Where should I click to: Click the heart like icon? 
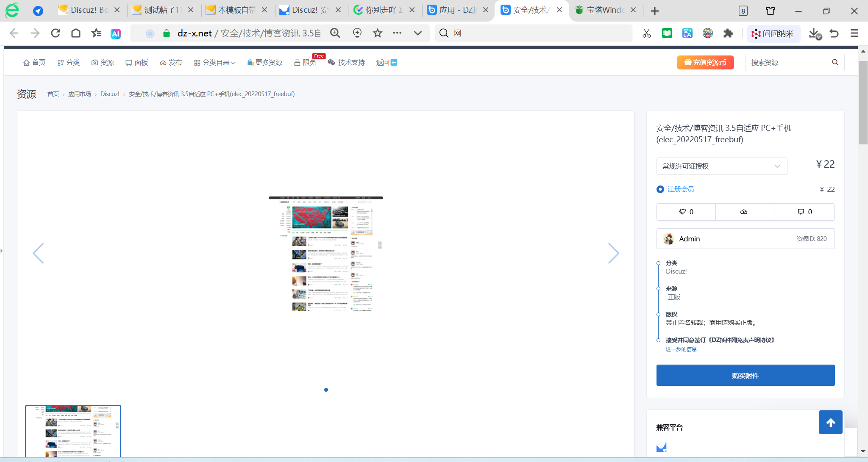coord(682,212)
